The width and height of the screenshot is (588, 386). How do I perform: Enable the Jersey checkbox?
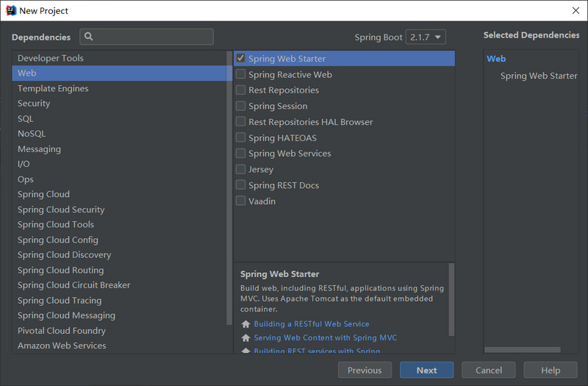pos(240,169)
